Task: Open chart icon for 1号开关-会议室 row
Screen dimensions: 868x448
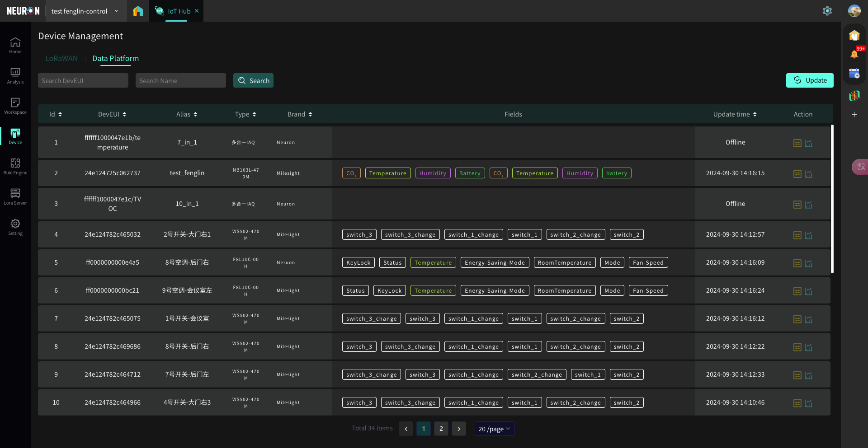Action: click(809, 319)
